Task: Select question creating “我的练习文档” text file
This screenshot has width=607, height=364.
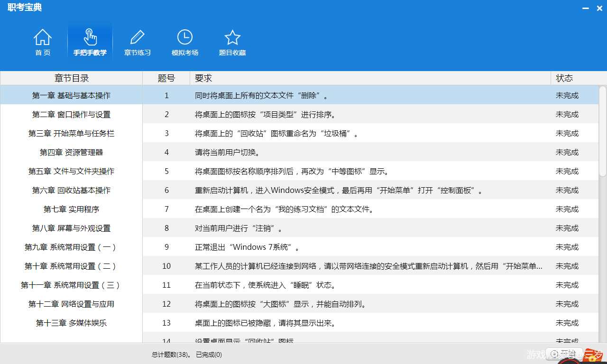Action: coord(370,209)
